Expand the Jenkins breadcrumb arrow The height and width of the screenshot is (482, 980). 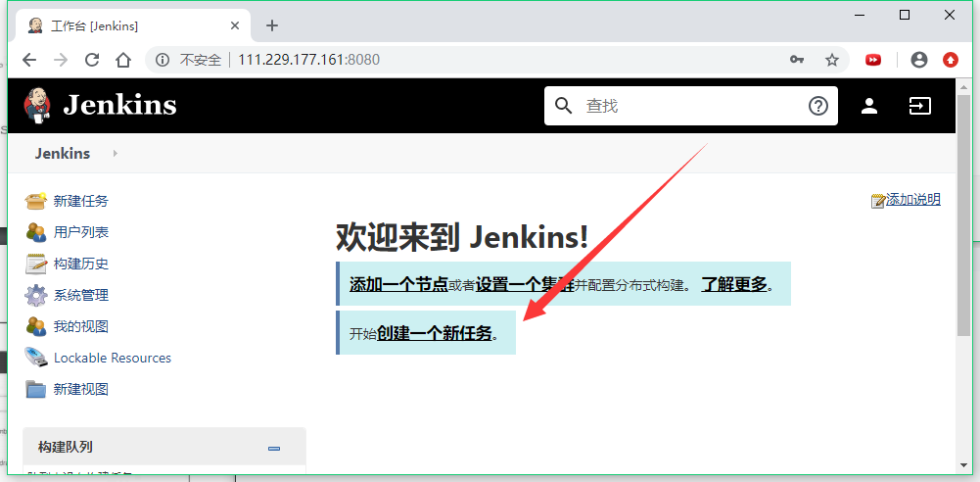click(x=116, y=153)
